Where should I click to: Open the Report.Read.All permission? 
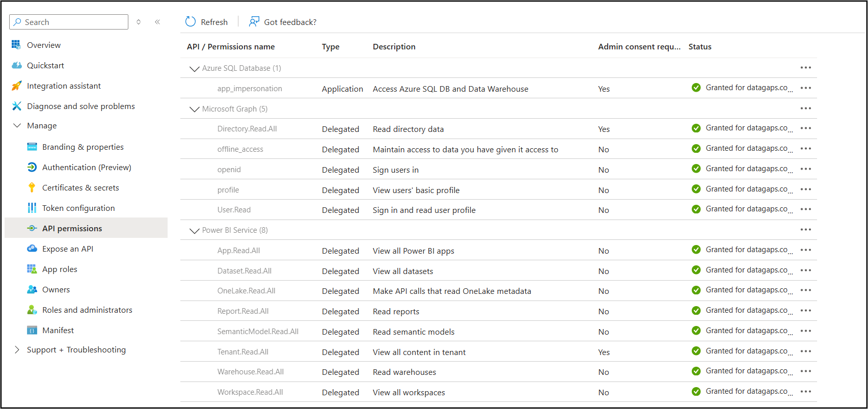(x=243, y=311)
